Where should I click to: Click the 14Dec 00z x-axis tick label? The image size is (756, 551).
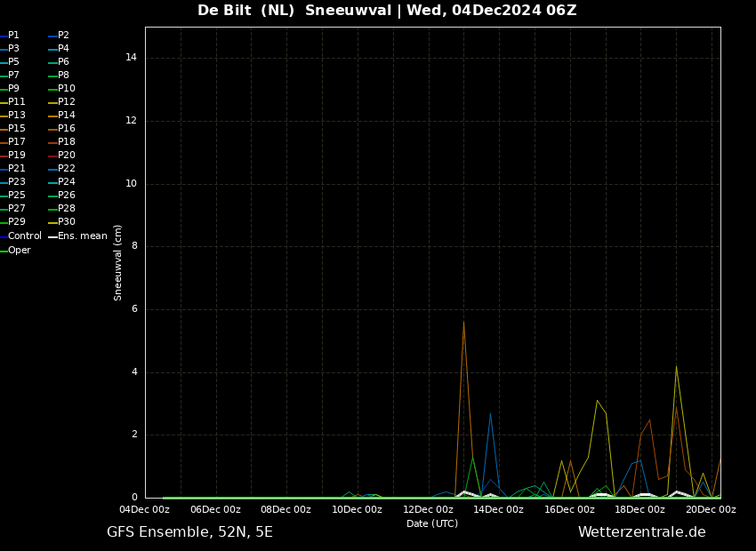pyautogui.click(x=499, y=510)
